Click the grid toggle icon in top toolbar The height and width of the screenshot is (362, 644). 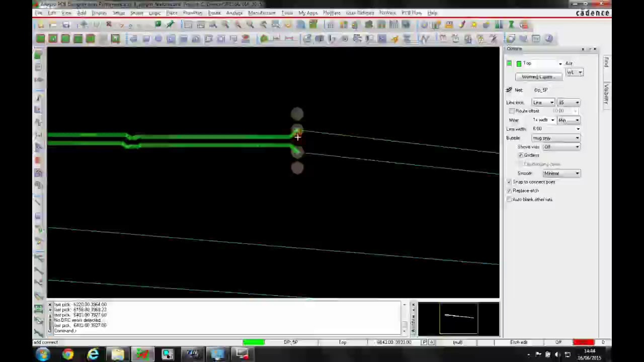click(x=330, y=25)
